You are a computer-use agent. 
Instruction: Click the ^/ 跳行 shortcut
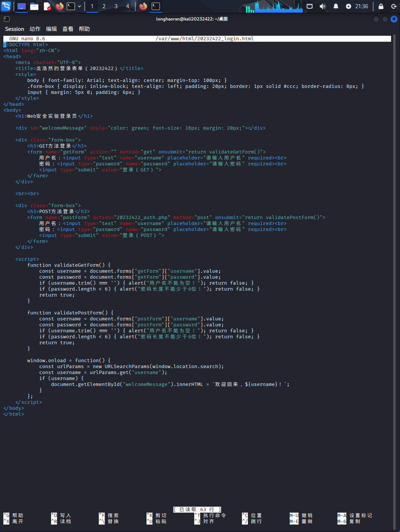pyautogui.click(x=252, y=522)
